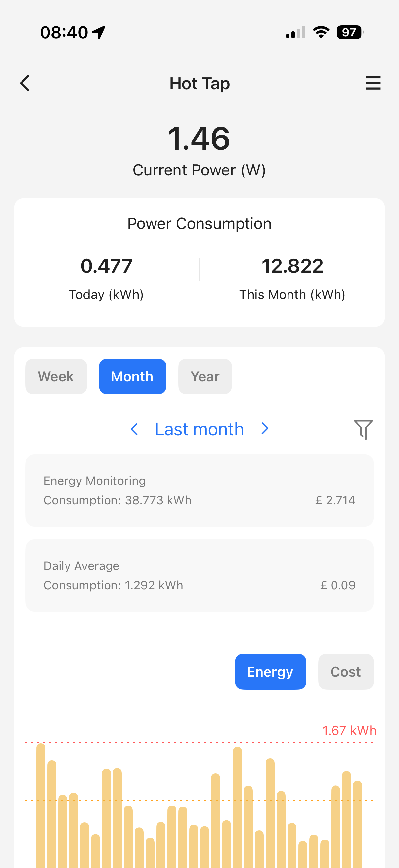The image size is (399, 868).
Task: Switch chart to Energy view
Action: coord(270,672)
